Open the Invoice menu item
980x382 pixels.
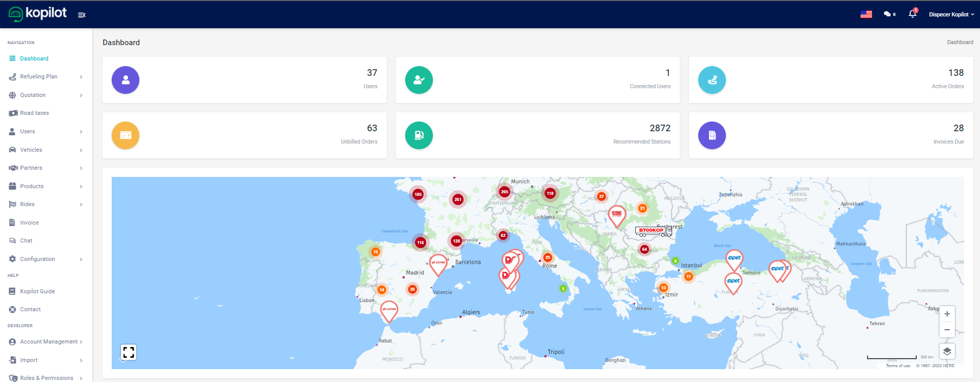tap(29, 223)
